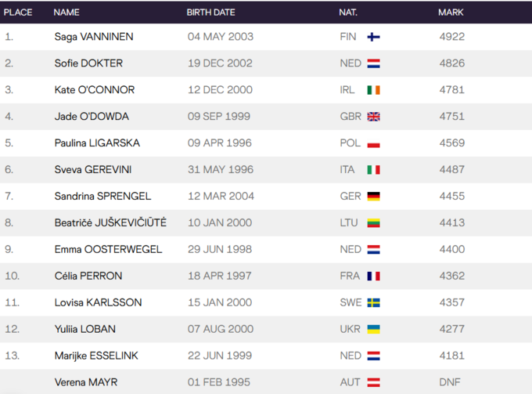Click the Great Britain flag icon
Screen dimensions: 532x394
tap(374, 117)
